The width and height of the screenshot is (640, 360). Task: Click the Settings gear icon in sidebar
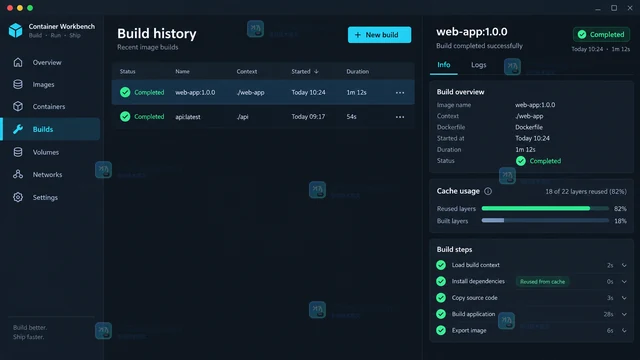(x=18, y=198)
